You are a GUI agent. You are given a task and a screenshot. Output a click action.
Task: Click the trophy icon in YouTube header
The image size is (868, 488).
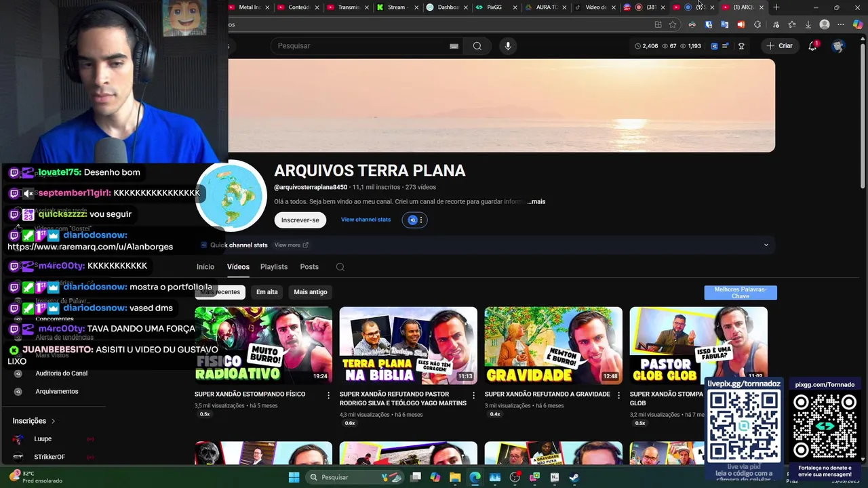(x=741, y=46)
